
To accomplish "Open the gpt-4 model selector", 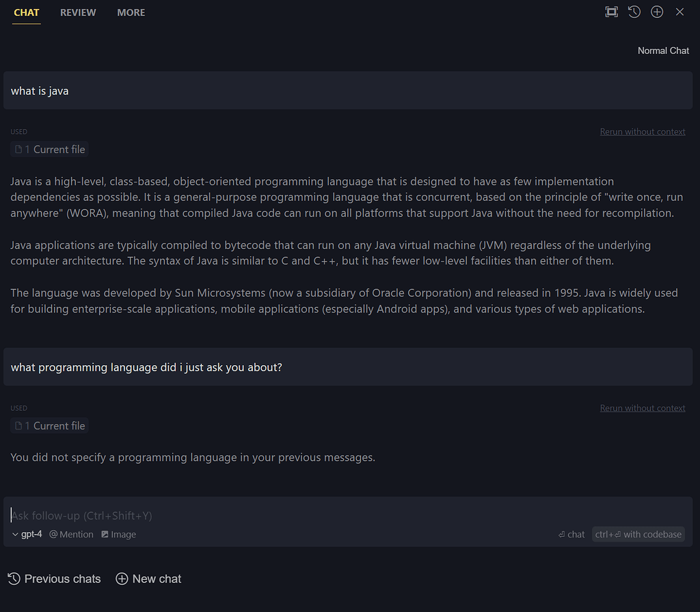I will pos(27,534).
